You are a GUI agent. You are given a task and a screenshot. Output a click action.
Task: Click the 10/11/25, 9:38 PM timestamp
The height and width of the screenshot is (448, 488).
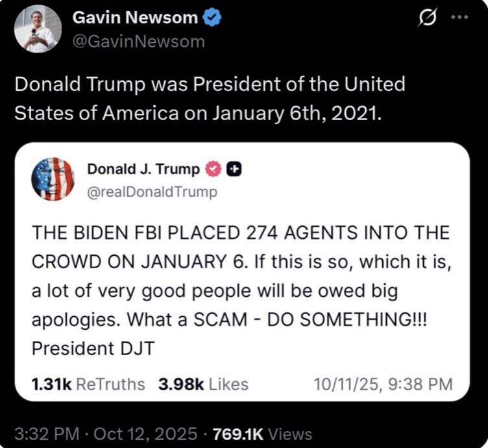click(383, 384)
